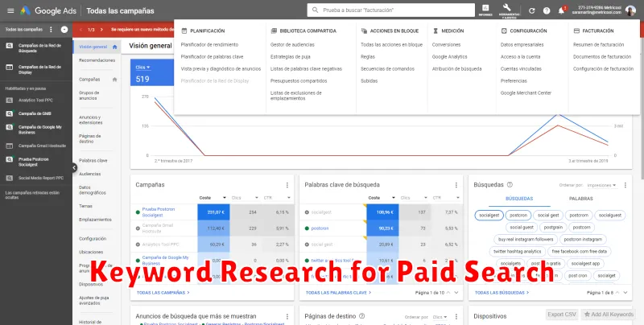644x325 pixels.
Task: Toggle the circle button beside Todas las campañas
Action: (x=64, y=30)
